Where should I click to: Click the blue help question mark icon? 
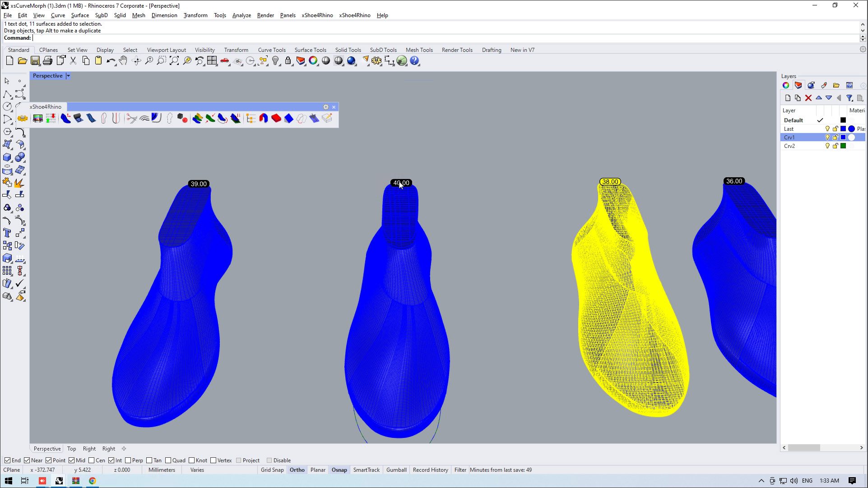[414, 61]
